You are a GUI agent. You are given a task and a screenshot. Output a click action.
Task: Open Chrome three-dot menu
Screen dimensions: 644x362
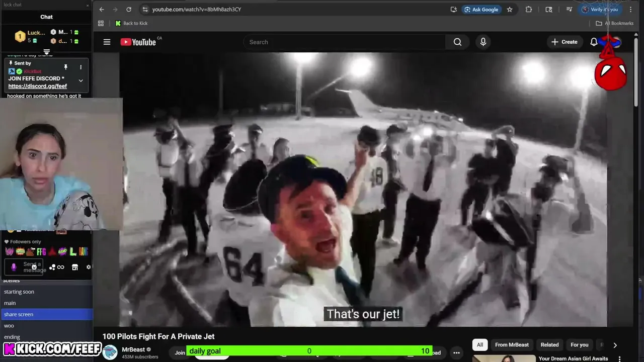[x=630, y=9]
